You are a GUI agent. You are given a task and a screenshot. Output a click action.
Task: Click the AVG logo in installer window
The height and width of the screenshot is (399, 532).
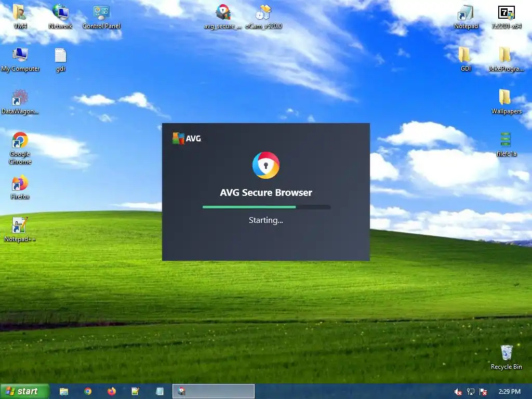point(187,138)
